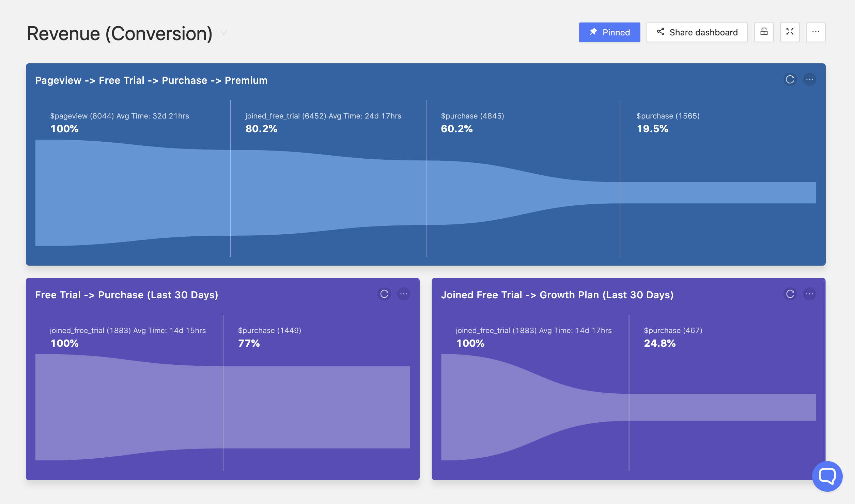Refresh the Free Trial -> Purchase panel
This screenshot has height=504, width=855.
click(384, 294)
